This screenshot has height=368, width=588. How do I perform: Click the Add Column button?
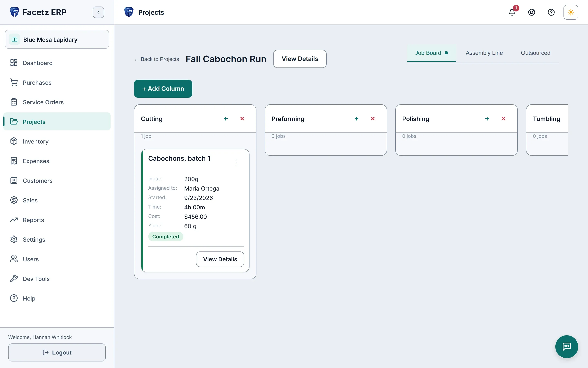(163, 89)
